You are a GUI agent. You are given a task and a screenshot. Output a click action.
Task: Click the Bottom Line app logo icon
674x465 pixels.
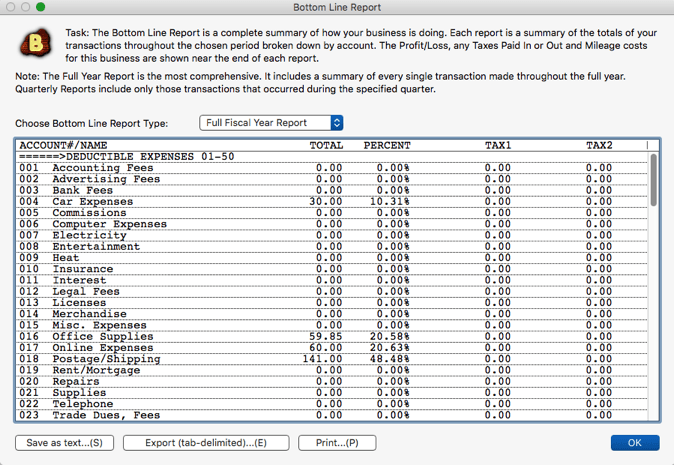pyautogui.click(x=36, y=43)
